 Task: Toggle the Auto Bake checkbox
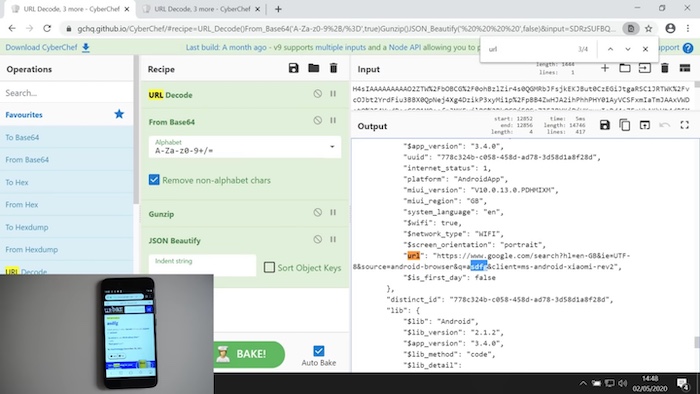pyautogui.click(x=319, y=351)
